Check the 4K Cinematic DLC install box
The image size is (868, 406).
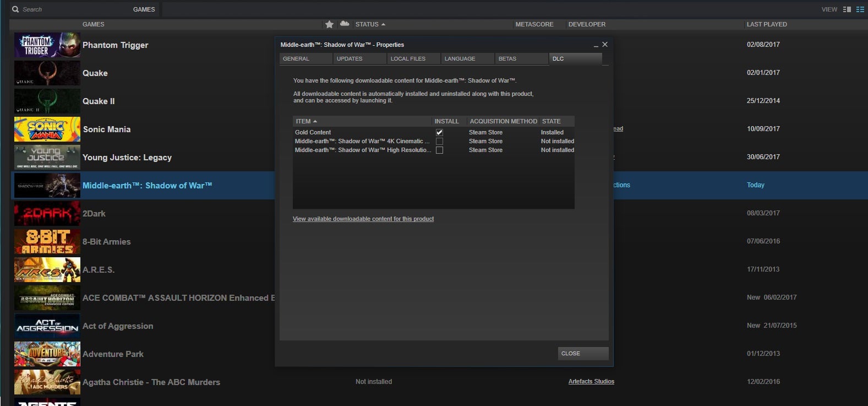439,141
